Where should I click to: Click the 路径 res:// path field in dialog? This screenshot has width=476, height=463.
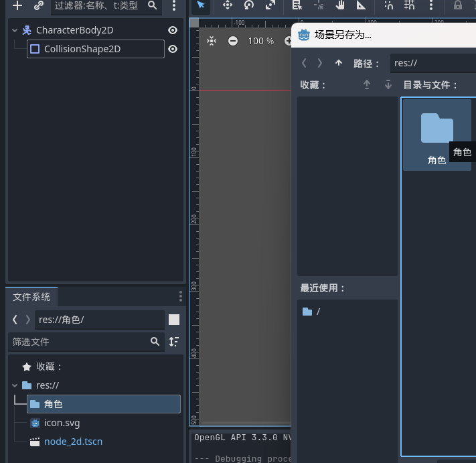(x=432, y=63)
